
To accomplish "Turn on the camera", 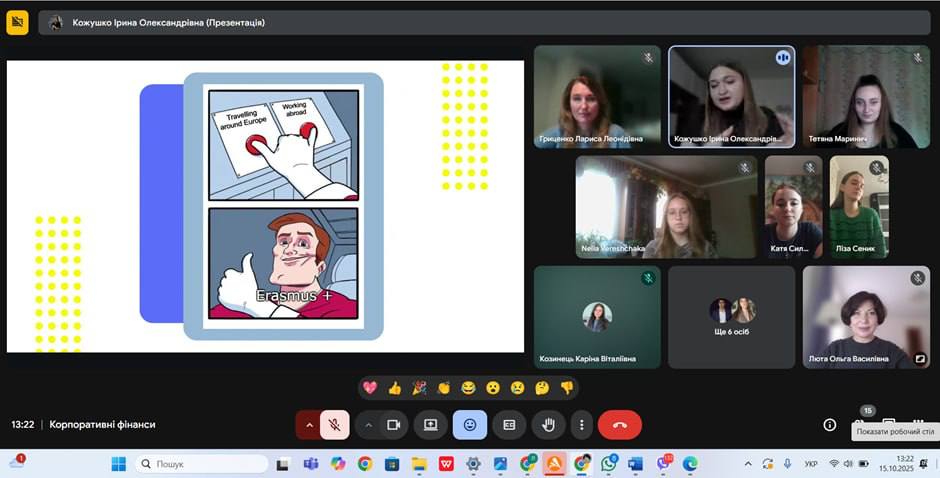I will (393, 425).
